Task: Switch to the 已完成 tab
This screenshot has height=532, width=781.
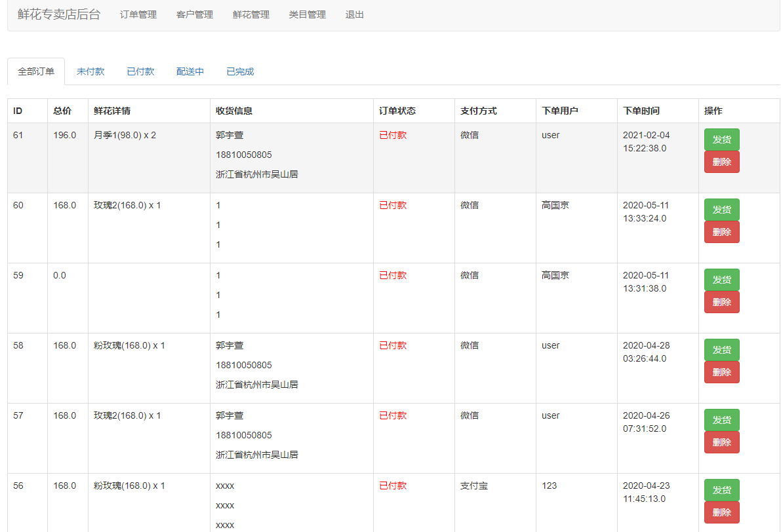Action: coord(239,71)
